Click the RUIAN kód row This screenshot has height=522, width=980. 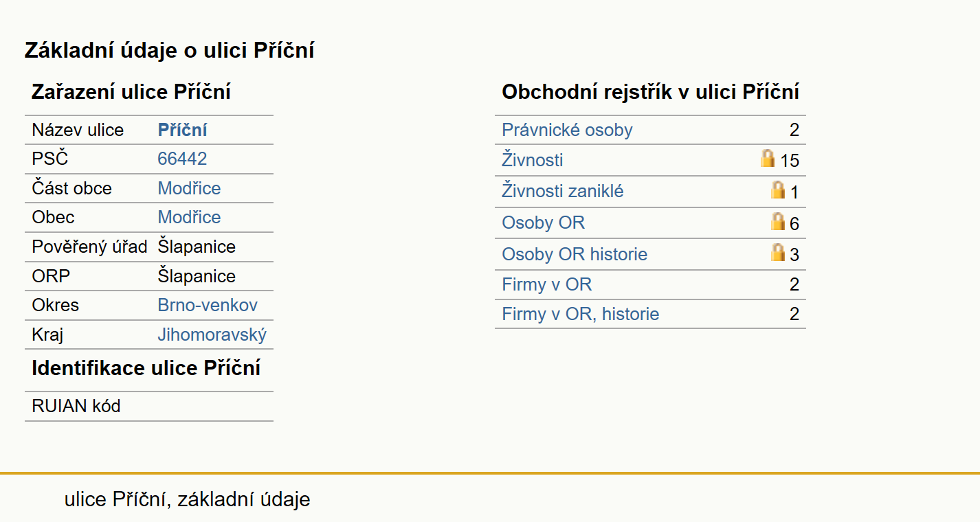click(x=149, y=406)
